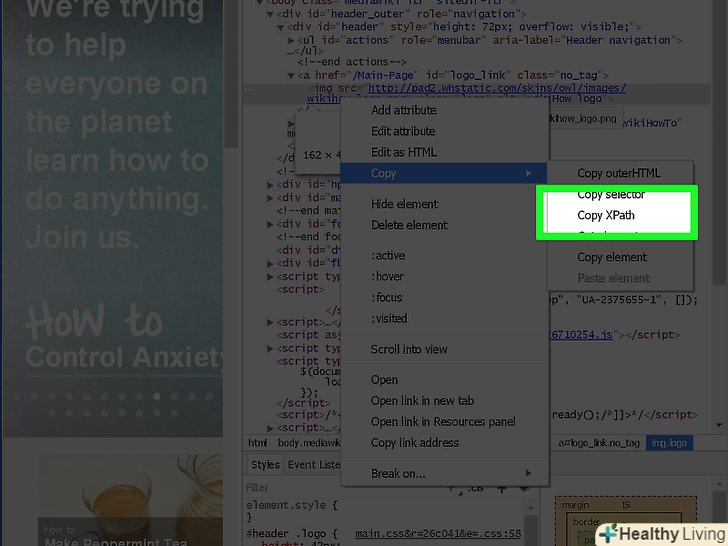
Task: Select Open link in new tab
Action: pos(422,401)
